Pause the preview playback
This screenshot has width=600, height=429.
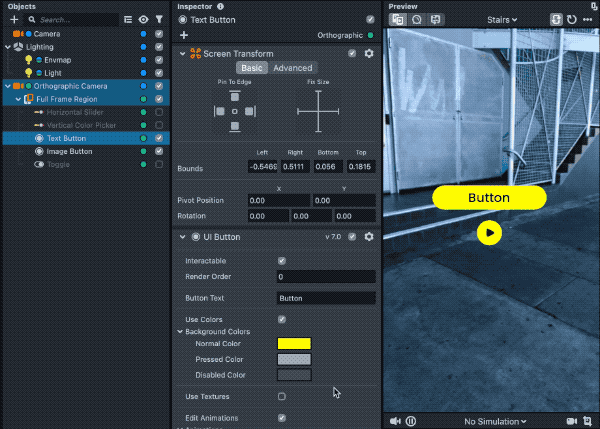411,421
